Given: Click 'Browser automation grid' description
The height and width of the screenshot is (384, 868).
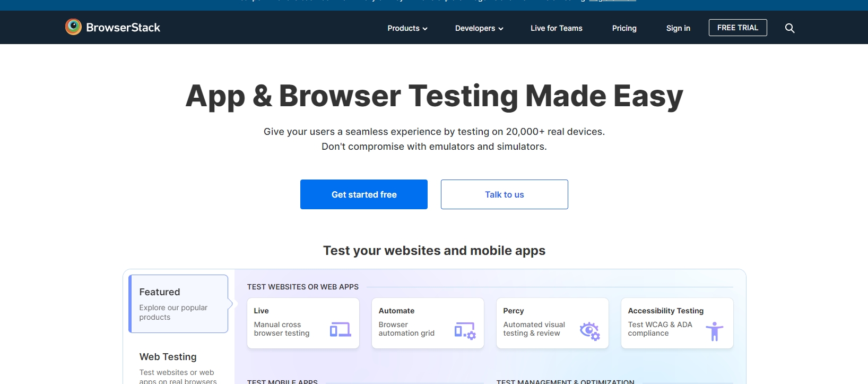Looking at the screenshot, I should tap(406, 329).
